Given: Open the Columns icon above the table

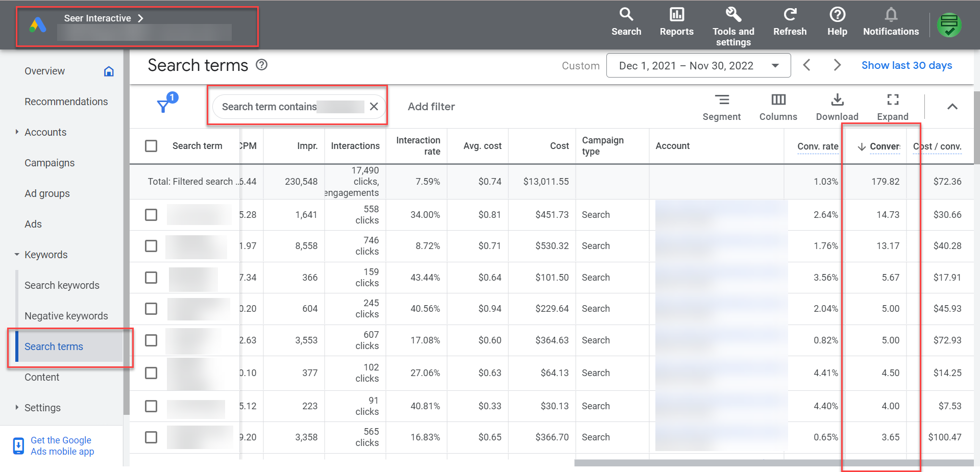Looking at the screenshot, I should [x=778, y=100].
